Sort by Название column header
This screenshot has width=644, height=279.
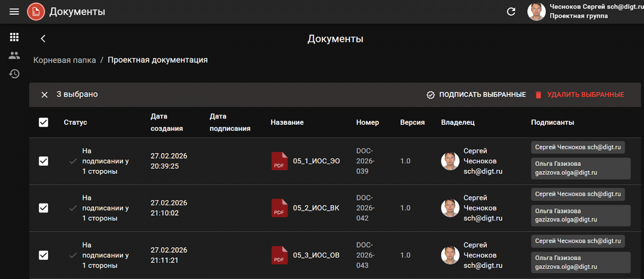click(x=287, y=122)
